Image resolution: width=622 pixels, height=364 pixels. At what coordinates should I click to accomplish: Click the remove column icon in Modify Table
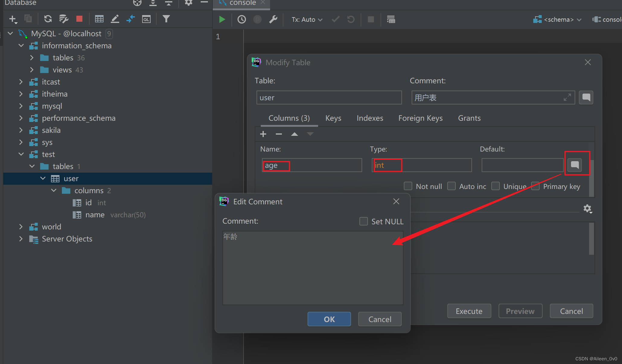279,134
